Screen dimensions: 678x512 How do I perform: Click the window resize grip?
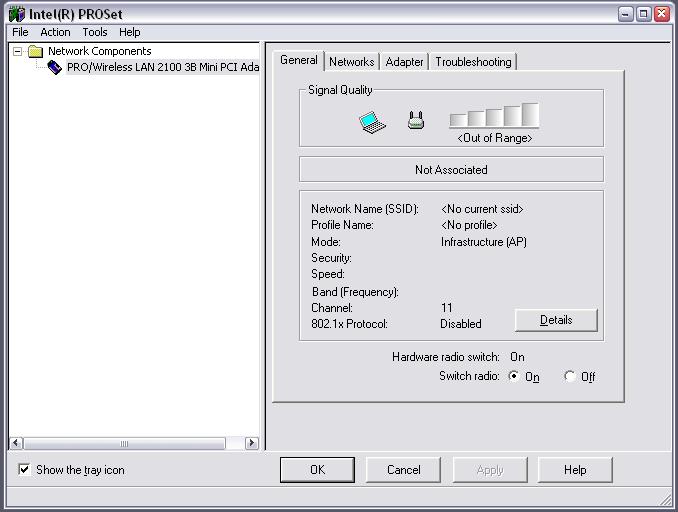click(665, 500)
